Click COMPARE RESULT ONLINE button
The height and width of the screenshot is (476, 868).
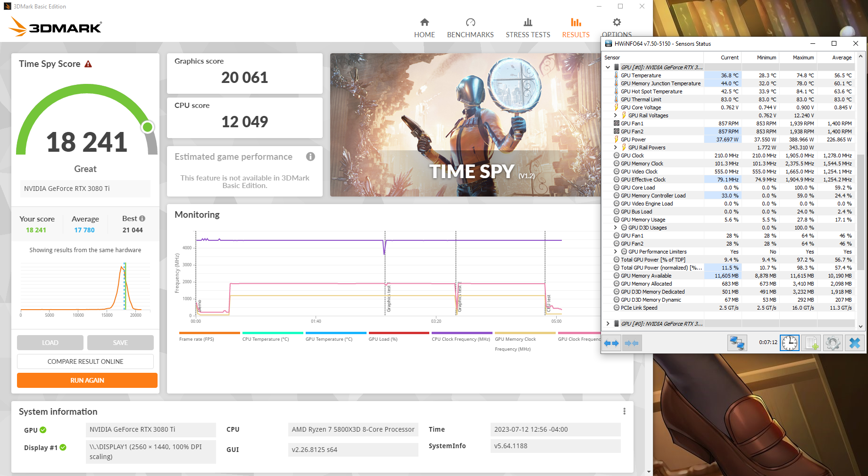85,361
